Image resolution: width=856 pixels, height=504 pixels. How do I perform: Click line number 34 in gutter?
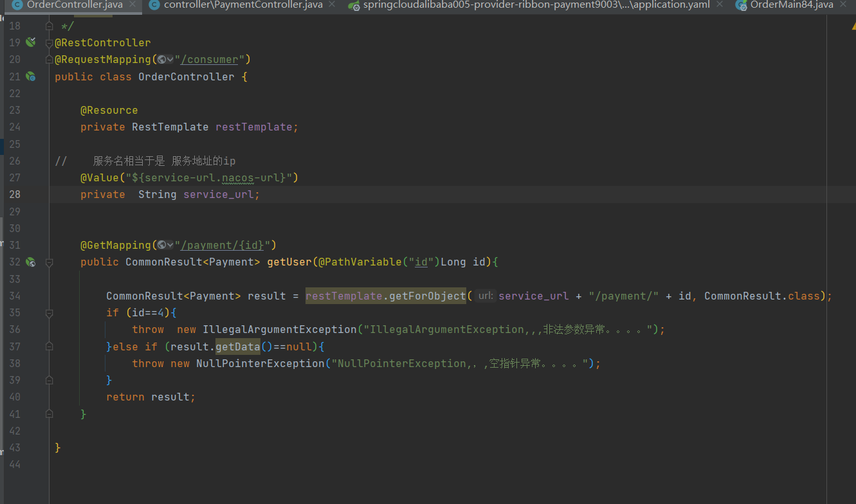[14, 296]
